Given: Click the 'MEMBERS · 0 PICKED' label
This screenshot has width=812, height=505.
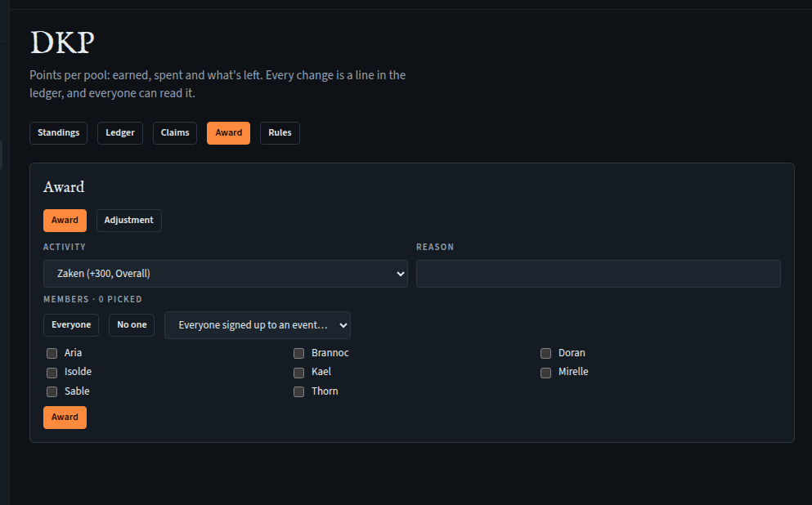Looking at the screenshot, I should pos(92,300).
